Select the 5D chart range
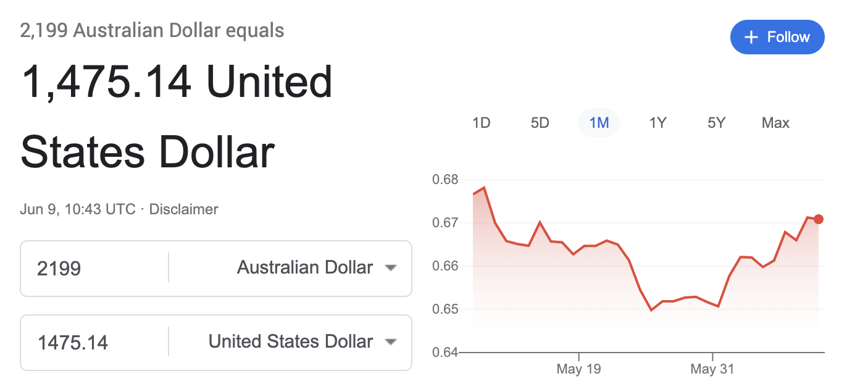The image size is (868, 389). coord(540,123)
